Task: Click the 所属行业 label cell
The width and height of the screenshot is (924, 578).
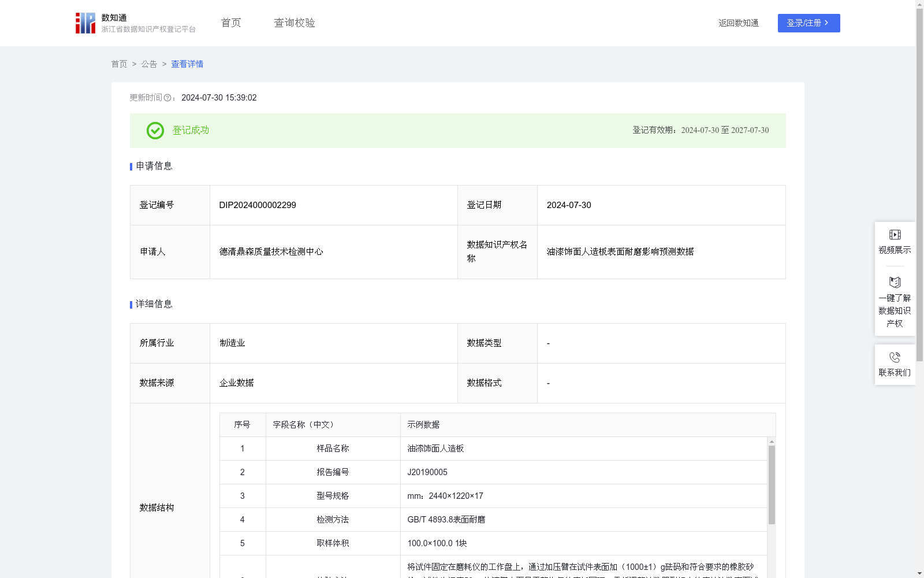Action: [170, 343]
